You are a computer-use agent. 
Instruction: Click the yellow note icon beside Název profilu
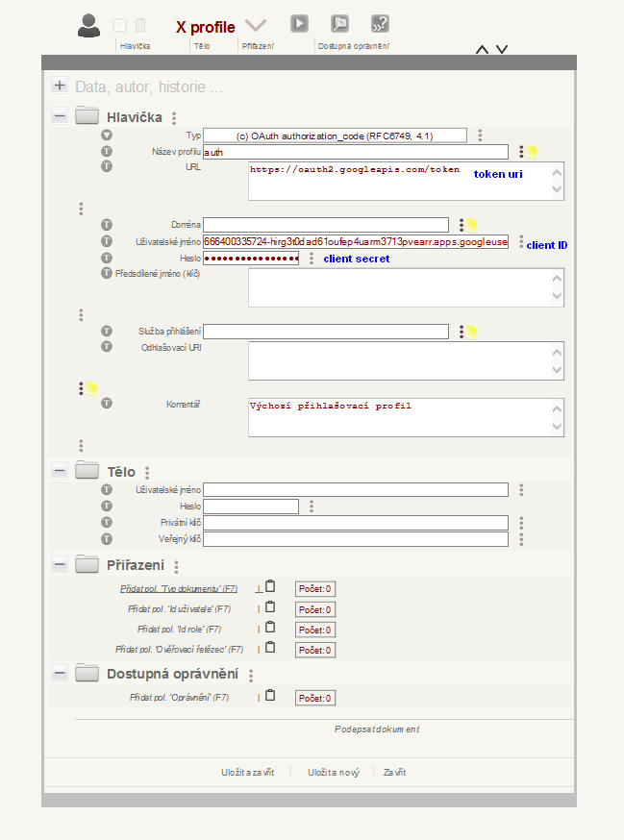click(531, 152)
